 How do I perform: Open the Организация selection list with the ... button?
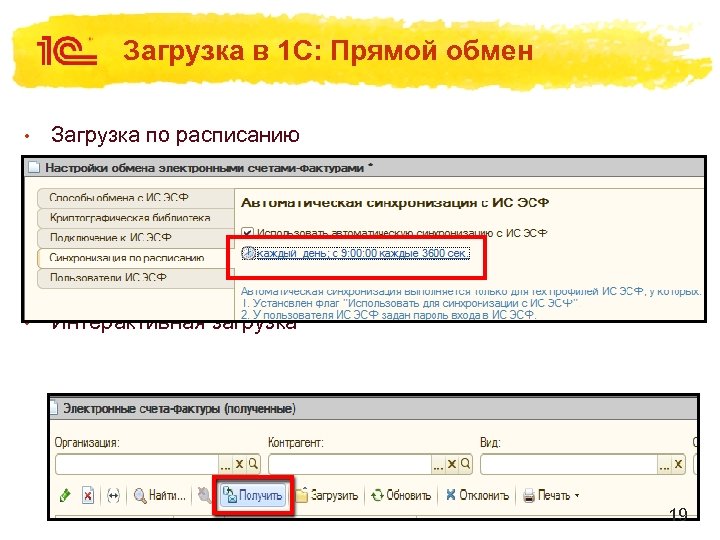225,465
